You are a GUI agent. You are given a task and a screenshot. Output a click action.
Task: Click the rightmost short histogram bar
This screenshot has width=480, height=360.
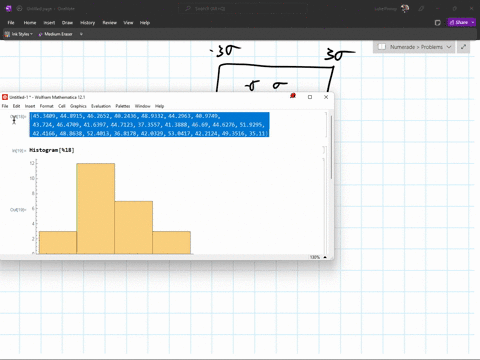172,243
